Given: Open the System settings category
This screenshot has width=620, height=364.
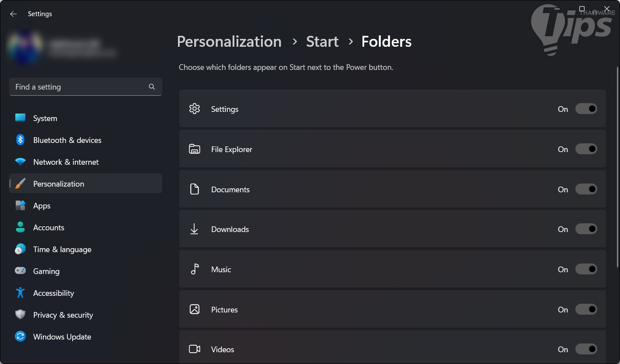Looking at the screenshot, I should (45, 118).
